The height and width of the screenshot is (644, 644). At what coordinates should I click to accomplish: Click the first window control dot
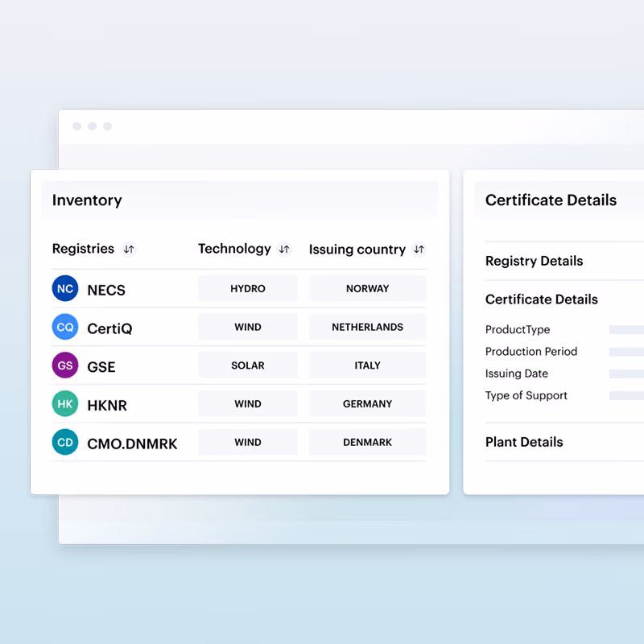tap(76, 126)
